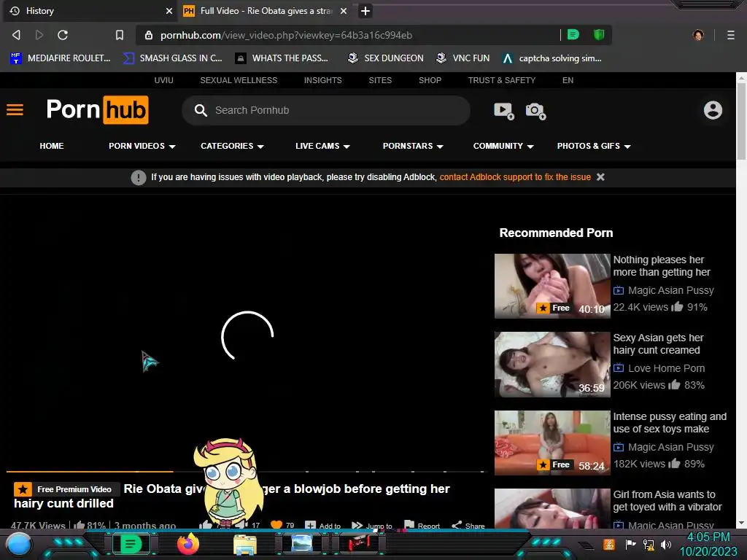Open the INSIGHTS top link
747x560 pixels.
[323, 80]
